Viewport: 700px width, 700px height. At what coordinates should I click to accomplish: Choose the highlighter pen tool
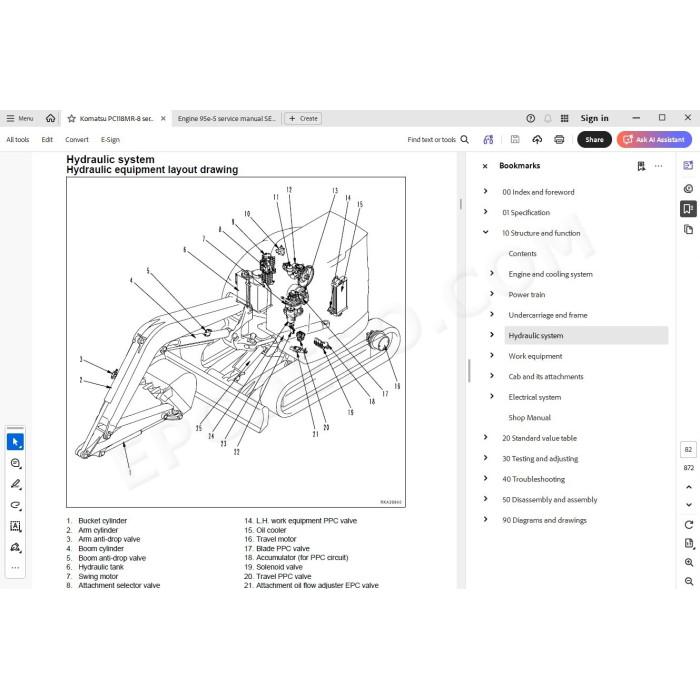click(x=16, y=484)
